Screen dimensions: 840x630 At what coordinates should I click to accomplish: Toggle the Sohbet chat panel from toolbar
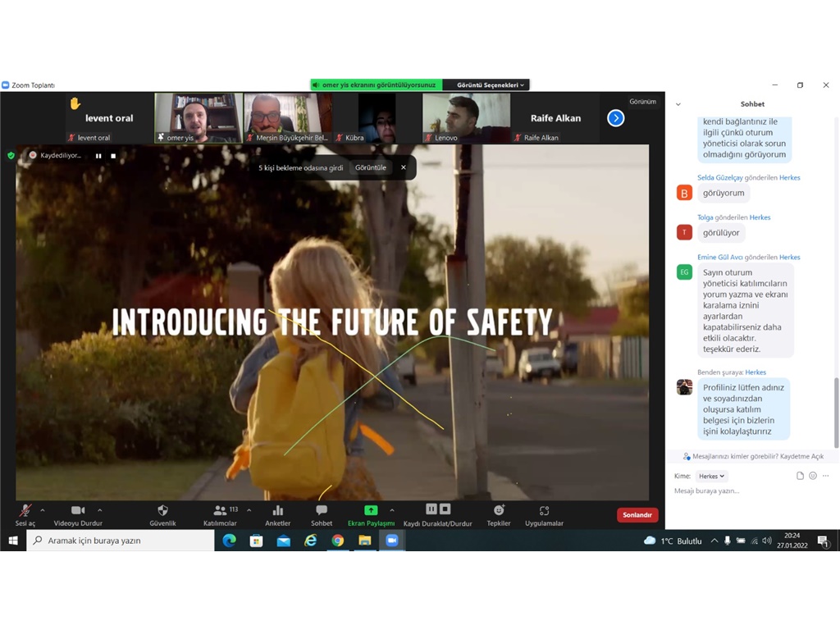pos(322,515)
